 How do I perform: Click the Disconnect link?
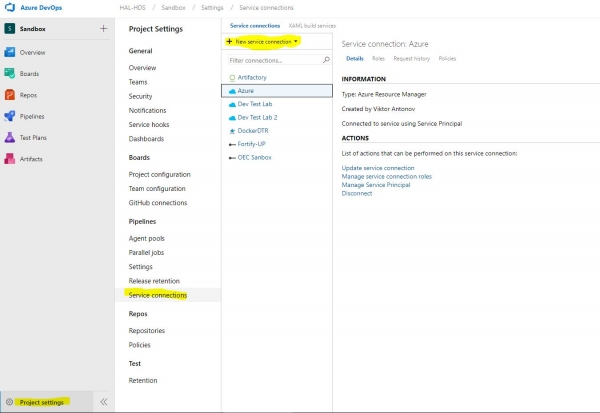pos(356,194)
